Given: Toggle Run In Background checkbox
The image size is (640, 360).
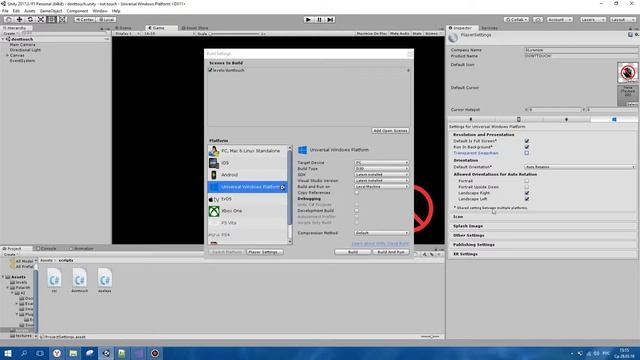Looking at the screenshot, I should pyautogui.click(x=527, y=147).
